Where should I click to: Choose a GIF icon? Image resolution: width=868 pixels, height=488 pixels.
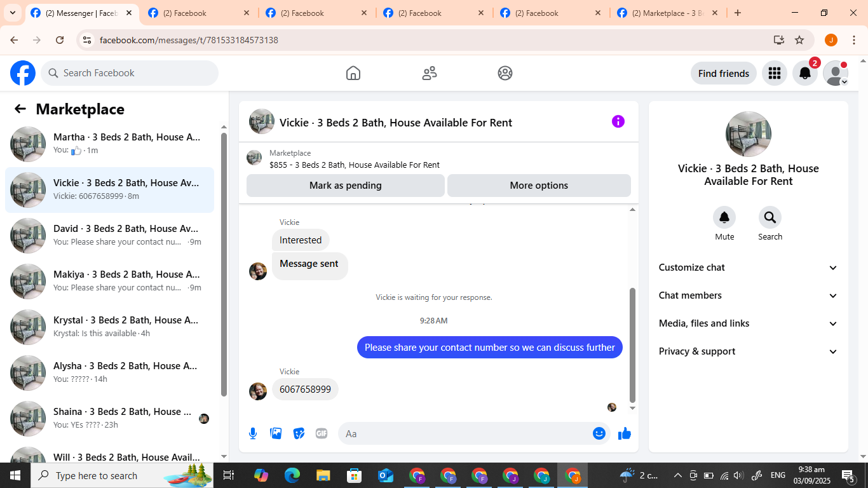322,433
